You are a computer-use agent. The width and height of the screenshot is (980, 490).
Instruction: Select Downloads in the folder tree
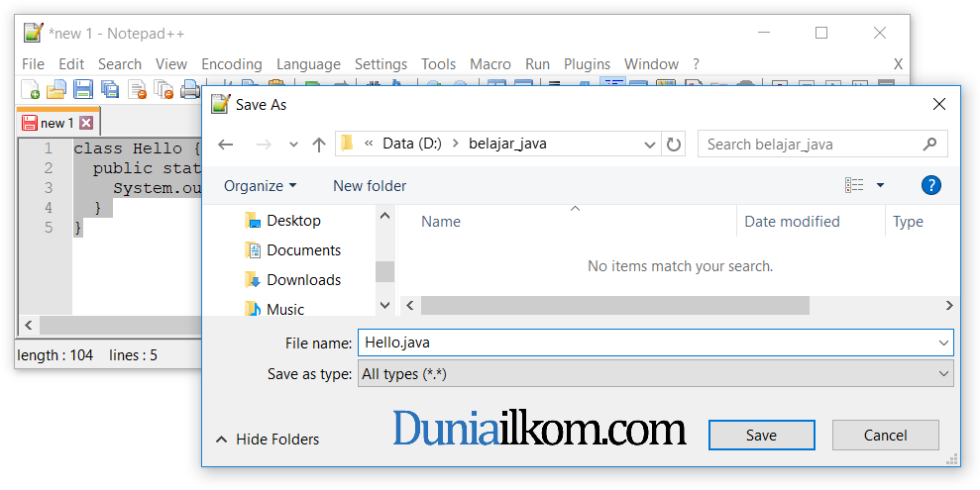pyautogui.click(x=293, y=279)
